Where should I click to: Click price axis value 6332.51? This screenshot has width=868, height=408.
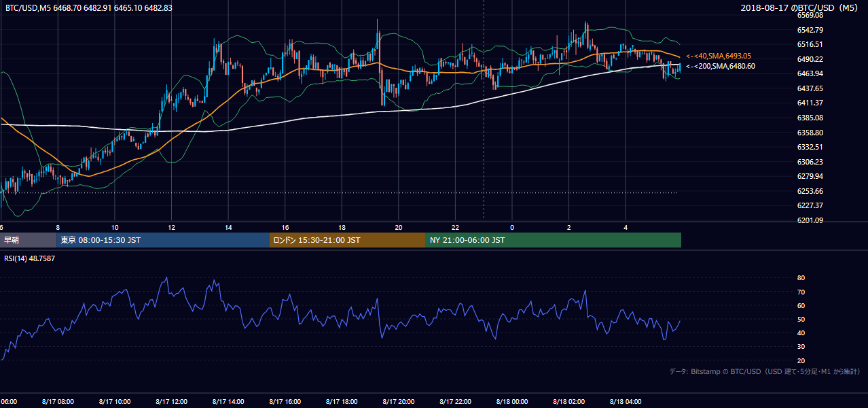810,147
